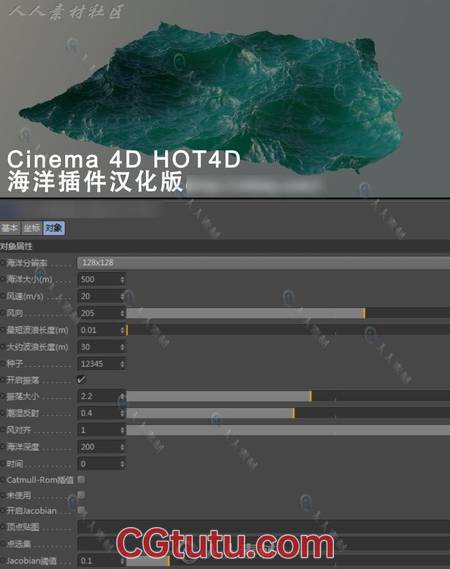450x569 pixels.
Task: Click the wind speed (m/s) field showing 20
Action: click(x=99, y=296)
